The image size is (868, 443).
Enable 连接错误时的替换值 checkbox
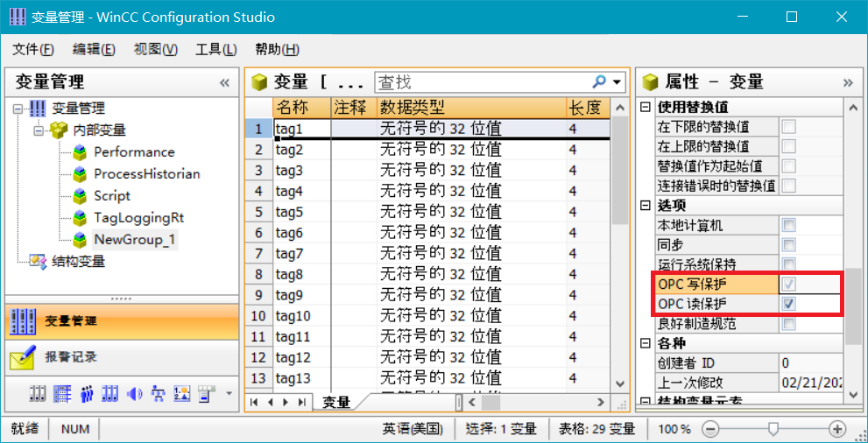pos(789,185)
